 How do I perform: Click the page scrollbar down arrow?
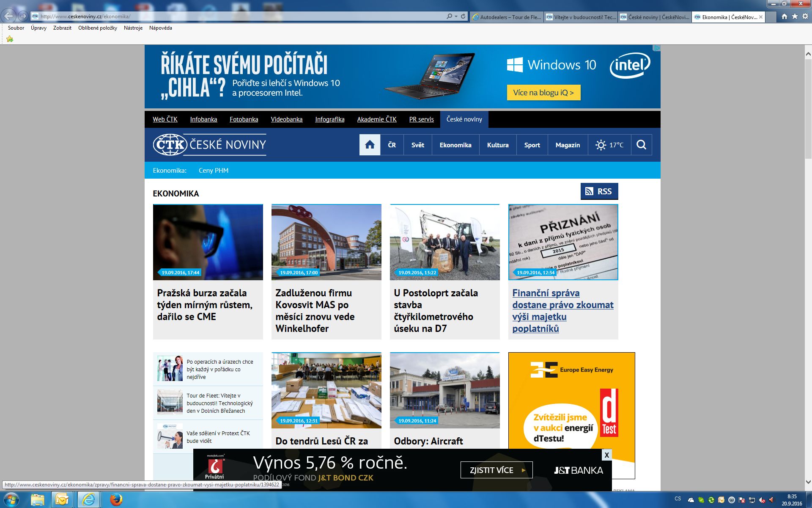[x=808, y=482]
